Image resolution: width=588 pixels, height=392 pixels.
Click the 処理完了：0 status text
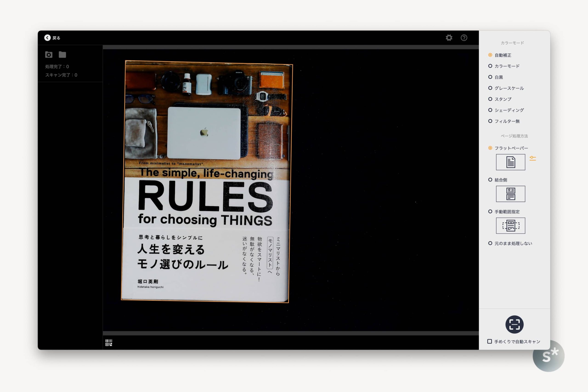(x=57, y=67)
